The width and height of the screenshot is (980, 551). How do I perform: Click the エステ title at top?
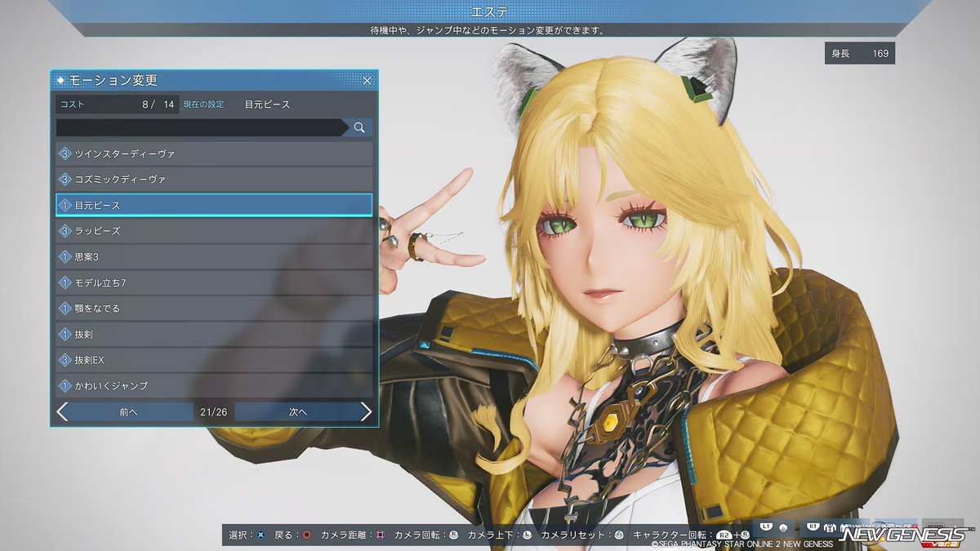489,11
